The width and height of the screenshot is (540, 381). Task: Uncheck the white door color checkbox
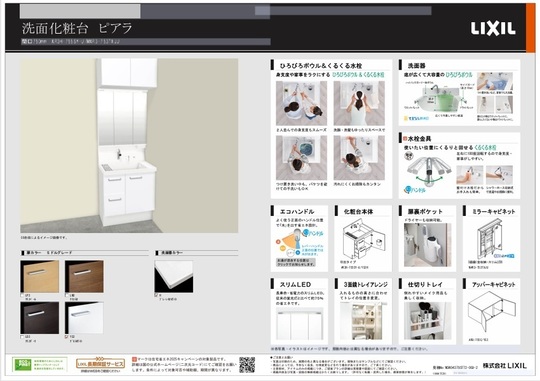pyautogui.click(x=67, y=337)
